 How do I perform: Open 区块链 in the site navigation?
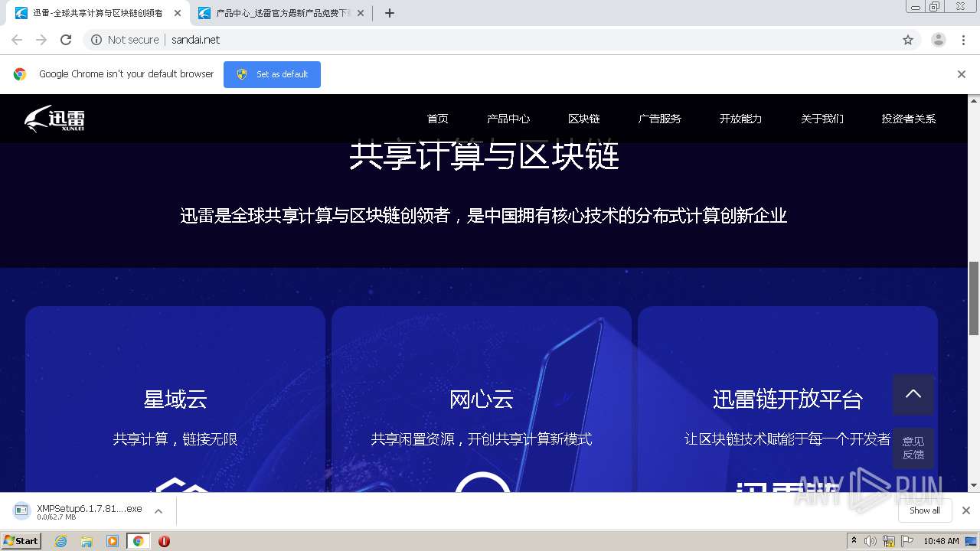pyautogui.click(x=584, y=119)
